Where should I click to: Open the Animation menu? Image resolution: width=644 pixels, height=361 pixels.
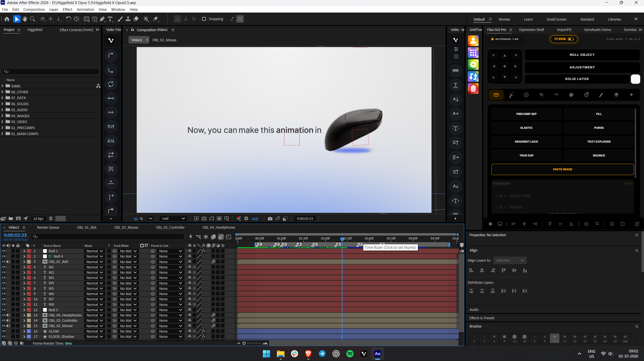point(85,9)
